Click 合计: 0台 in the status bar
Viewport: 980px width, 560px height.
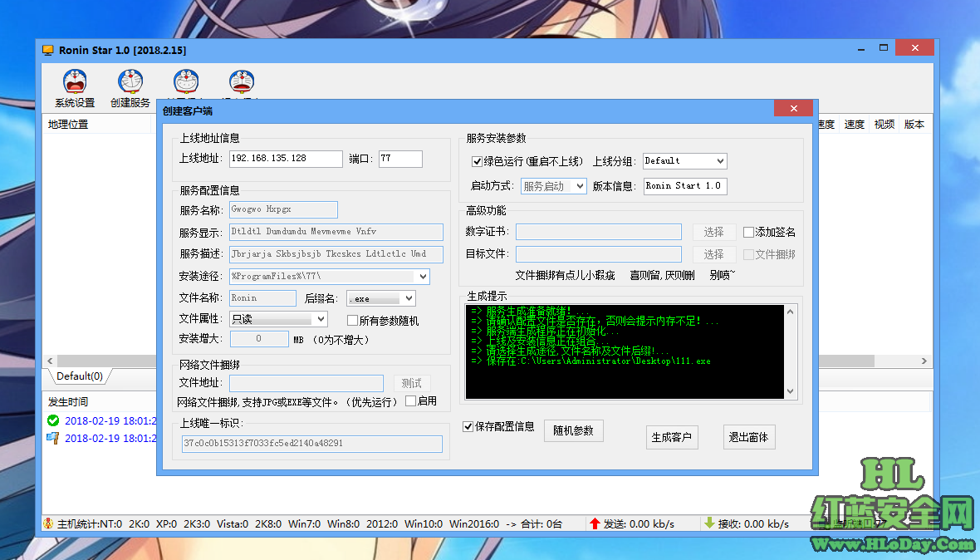(541, 523)
